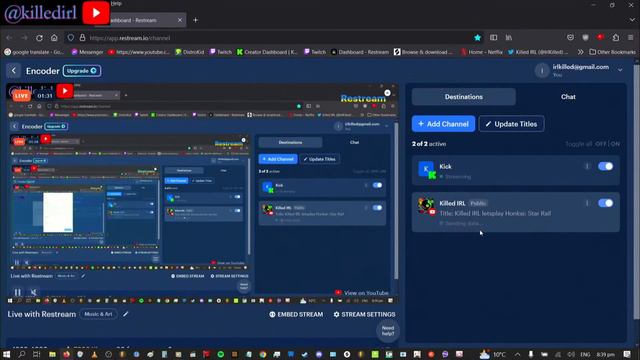Image resolution: width=640 pixels, height=360 pixels.
Task: Click the Killed IRL channel avatar
Action: click(x=427, y=206)
